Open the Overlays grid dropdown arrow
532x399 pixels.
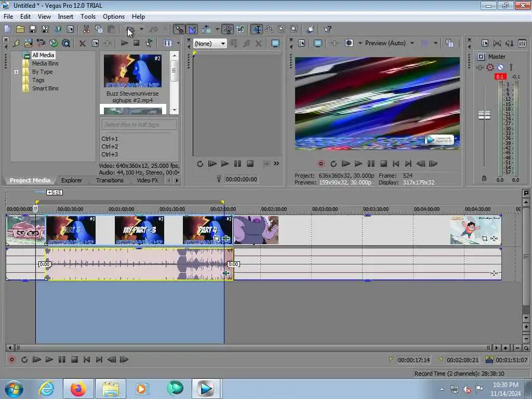point(435,43)
